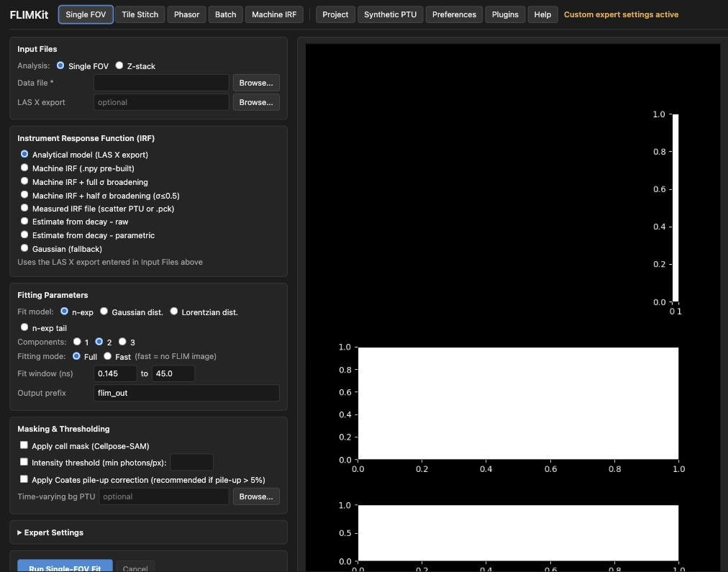The width and height of the screenshot is (728, 572).
Task: Open Preferences
Action: [454, 14]
